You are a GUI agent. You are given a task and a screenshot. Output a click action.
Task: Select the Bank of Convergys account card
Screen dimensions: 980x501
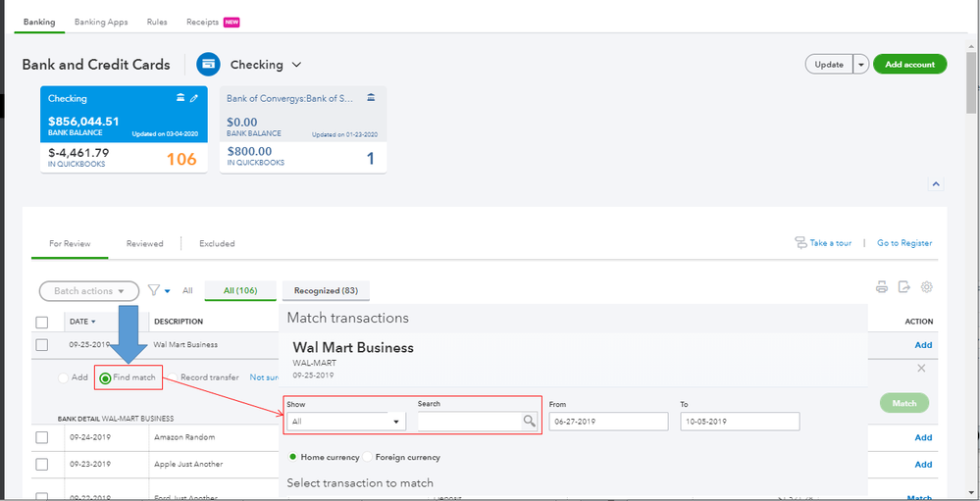[302, 129]
